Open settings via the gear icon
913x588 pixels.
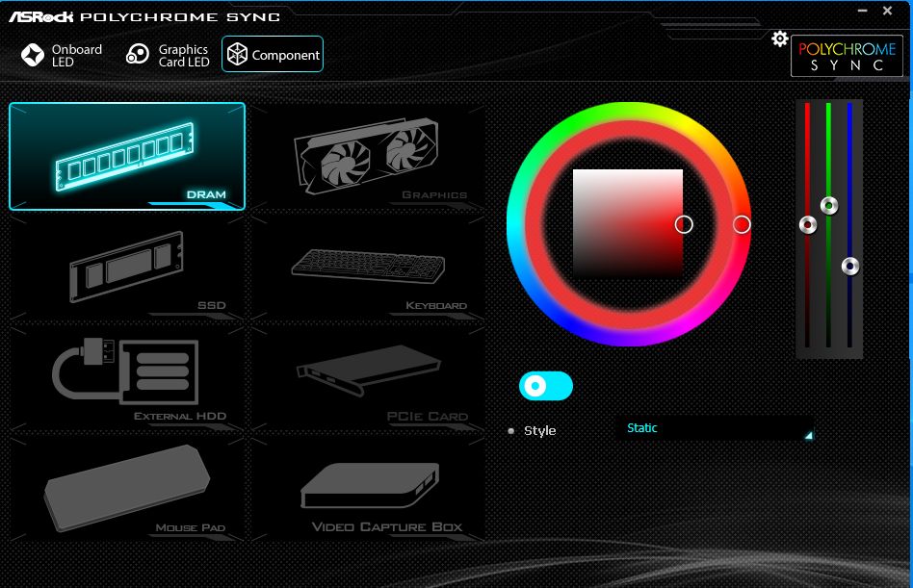tap(780, 38)
